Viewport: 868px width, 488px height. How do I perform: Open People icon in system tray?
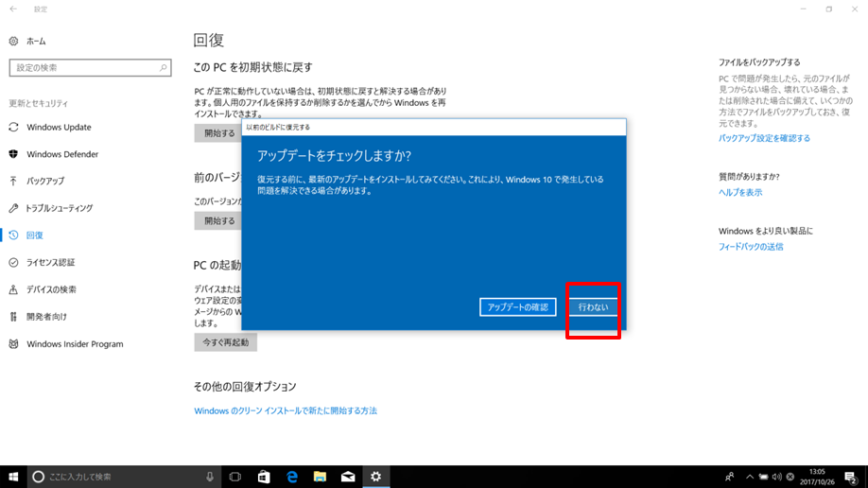[730, 477]
